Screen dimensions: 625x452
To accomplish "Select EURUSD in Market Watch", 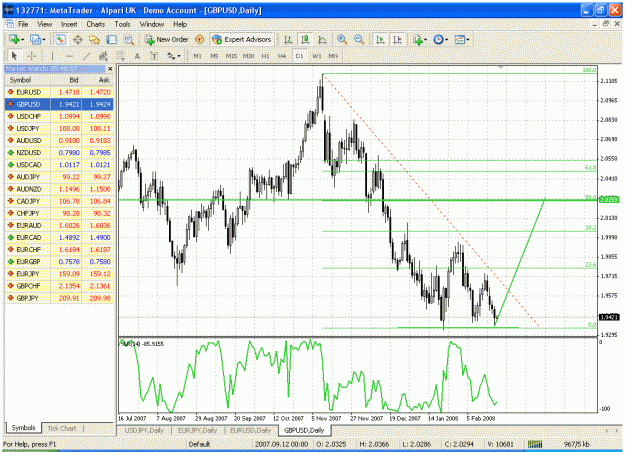I will tap(59, 92).
